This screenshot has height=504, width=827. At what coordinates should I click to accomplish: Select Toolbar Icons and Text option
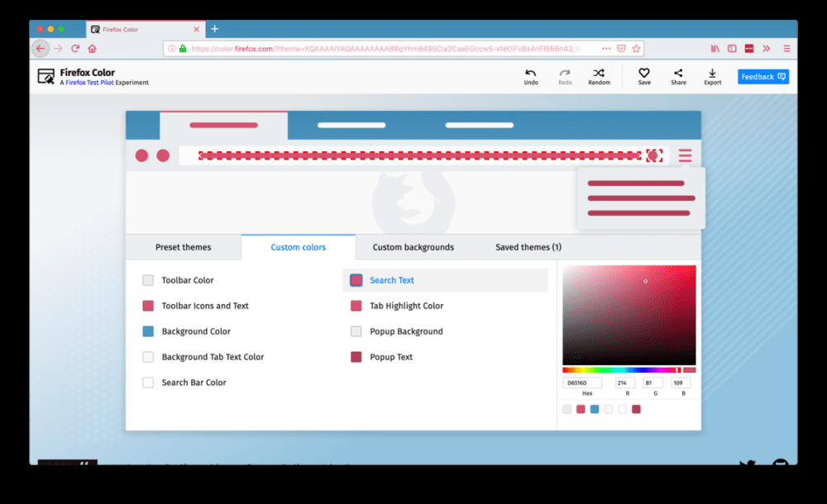(x=195, y=306)
